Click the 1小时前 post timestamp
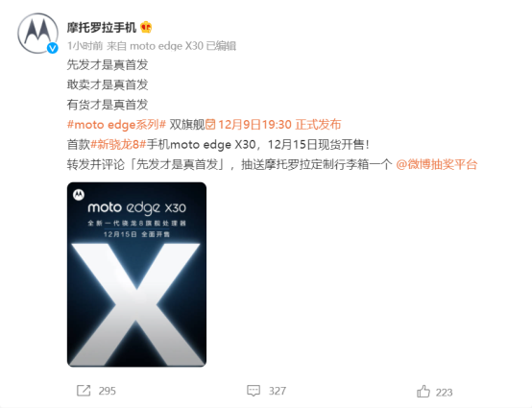 85,46
